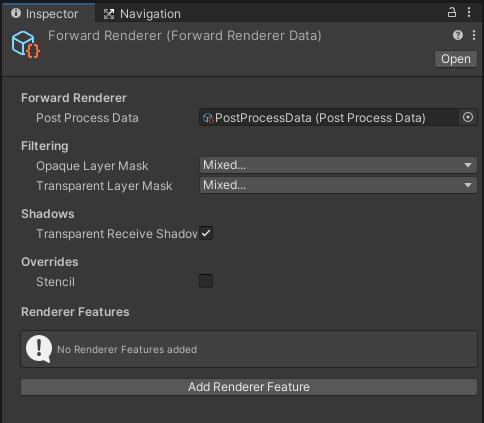Image resolution: width=484 pixels, height=423 pixels.
Task: Click the Forward Renderer (Forward Renderer Data) title
Action: [185, 36]
